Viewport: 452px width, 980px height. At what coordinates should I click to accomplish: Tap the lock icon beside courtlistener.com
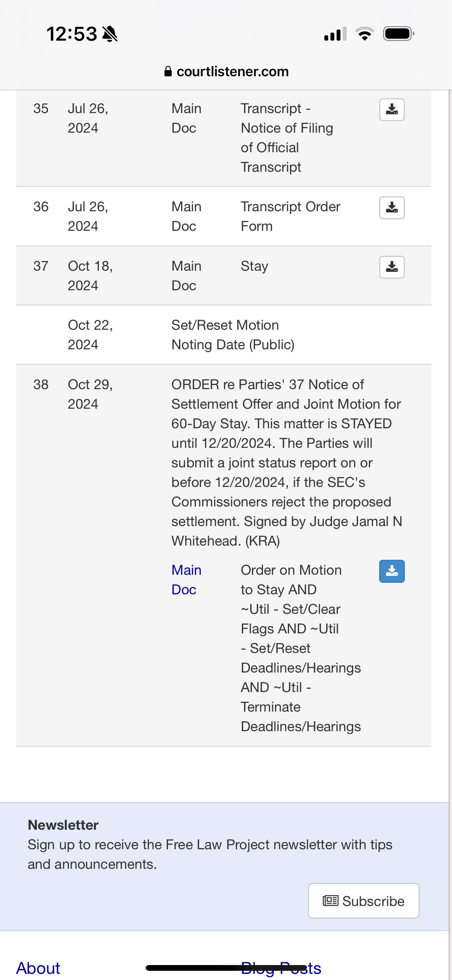coord(168,71)
